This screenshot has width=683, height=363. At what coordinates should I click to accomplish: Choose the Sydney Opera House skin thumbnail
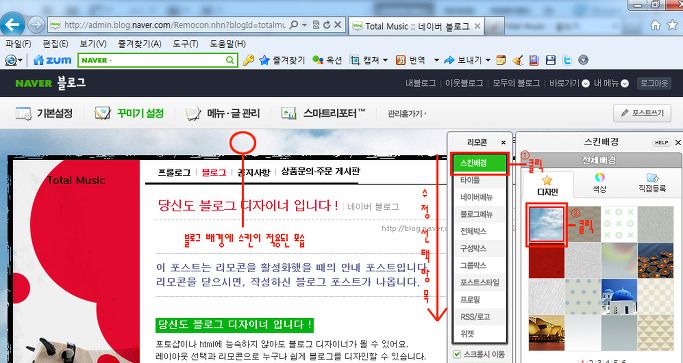coord(547,333)
